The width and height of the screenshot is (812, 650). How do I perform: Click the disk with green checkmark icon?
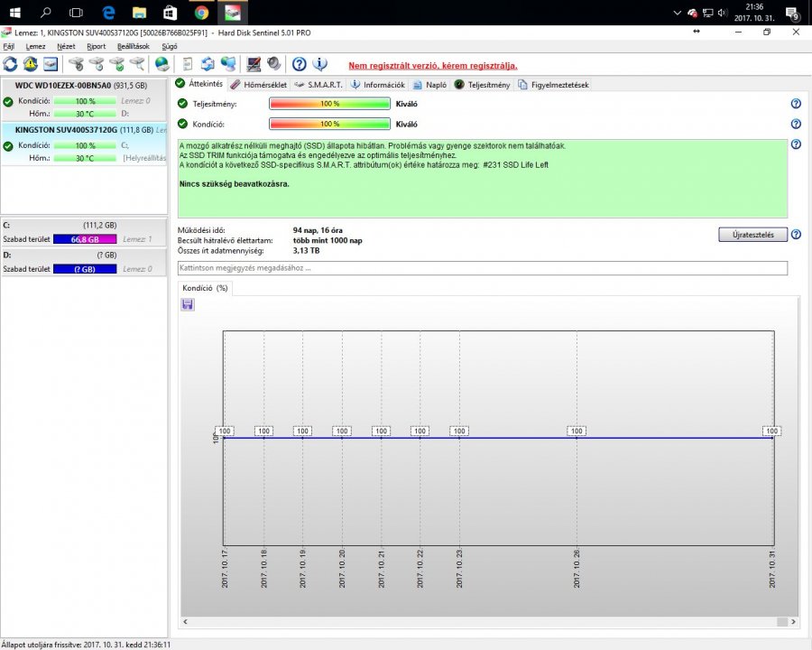[x=117, y=64]
